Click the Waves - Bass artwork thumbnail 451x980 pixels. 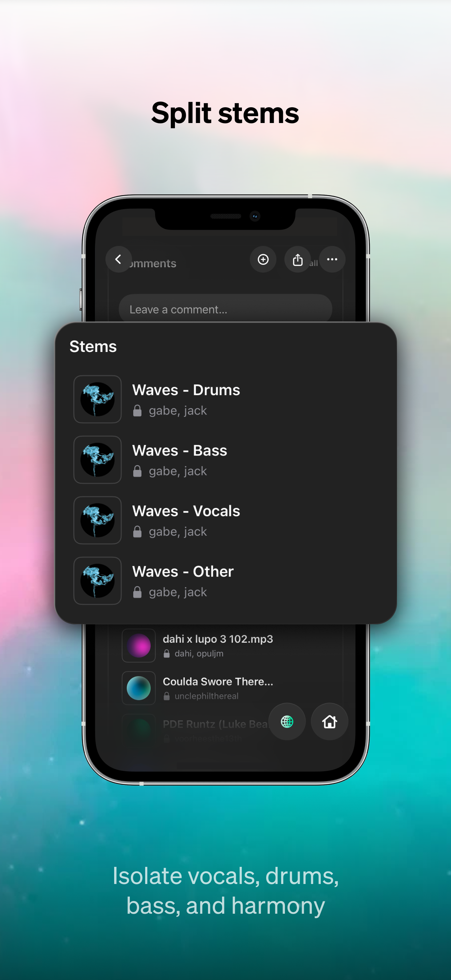[97, 460]
